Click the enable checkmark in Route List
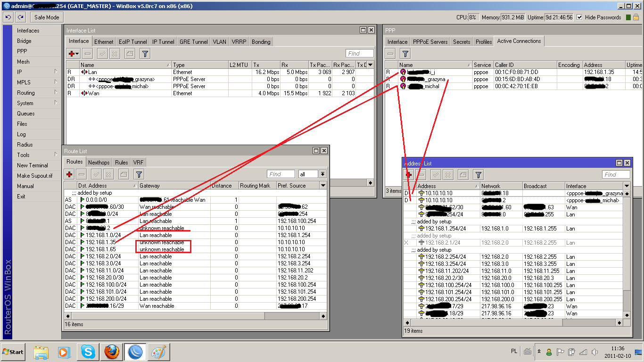Viewport: 644px width, 362px height. coord(96,174)
